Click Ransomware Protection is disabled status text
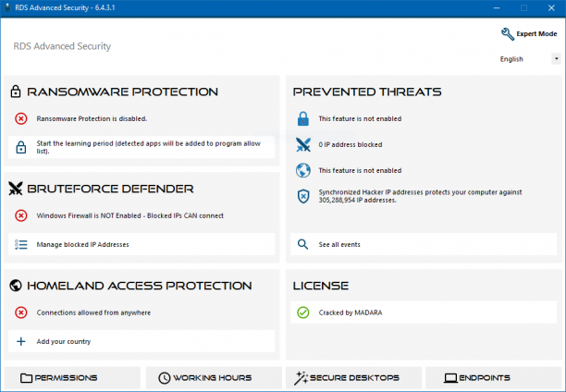Image resolution: width=566 pixels, height=392 pixels. click(92, 118)
